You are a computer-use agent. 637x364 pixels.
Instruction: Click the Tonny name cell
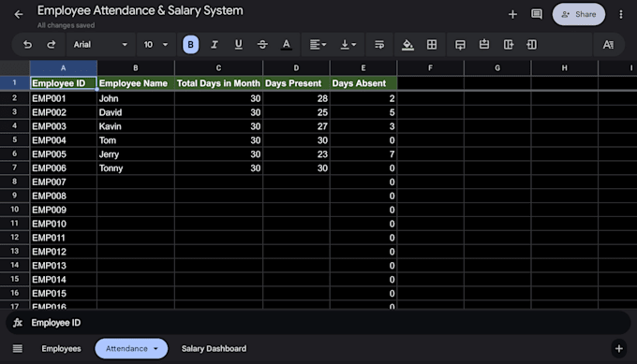136,168
